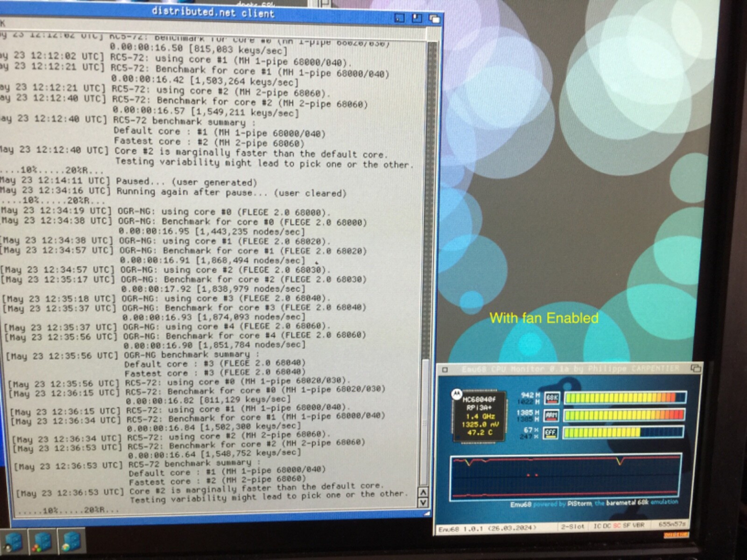Screen dimensions: 747x560
Task: Click the '[1,851,784 nodes/sec]' benchmark result
Action: click(x=252, y=344)
